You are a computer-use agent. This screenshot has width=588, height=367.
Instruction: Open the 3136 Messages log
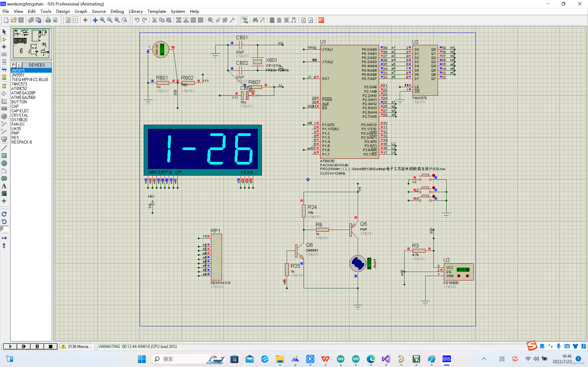click(x=76, y=346)
